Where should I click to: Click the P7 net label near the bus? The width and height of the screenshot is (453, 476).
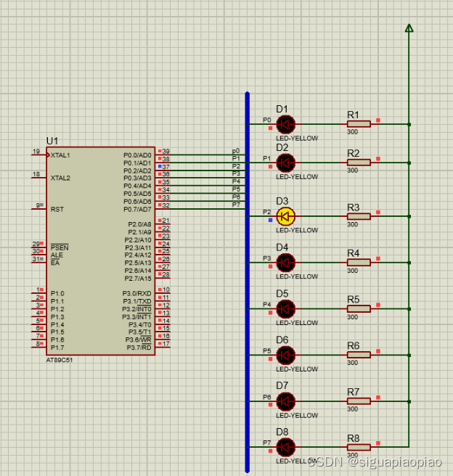(x=236, y=205)
